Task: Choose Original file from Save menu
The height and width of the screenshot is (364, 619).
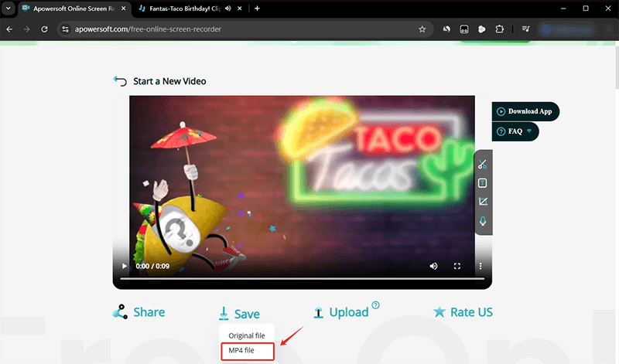Action: click(x=247, y=335)
